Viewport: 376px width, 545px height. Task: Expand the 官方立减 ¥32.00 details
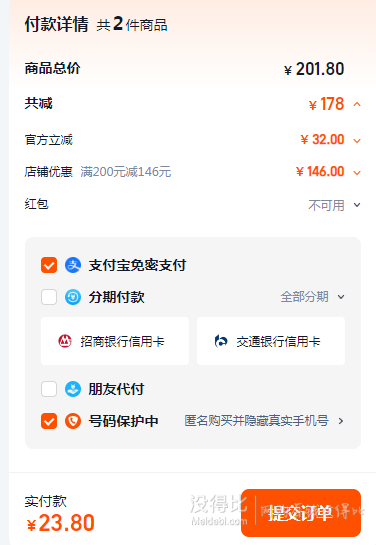click(x=357, y=141)
